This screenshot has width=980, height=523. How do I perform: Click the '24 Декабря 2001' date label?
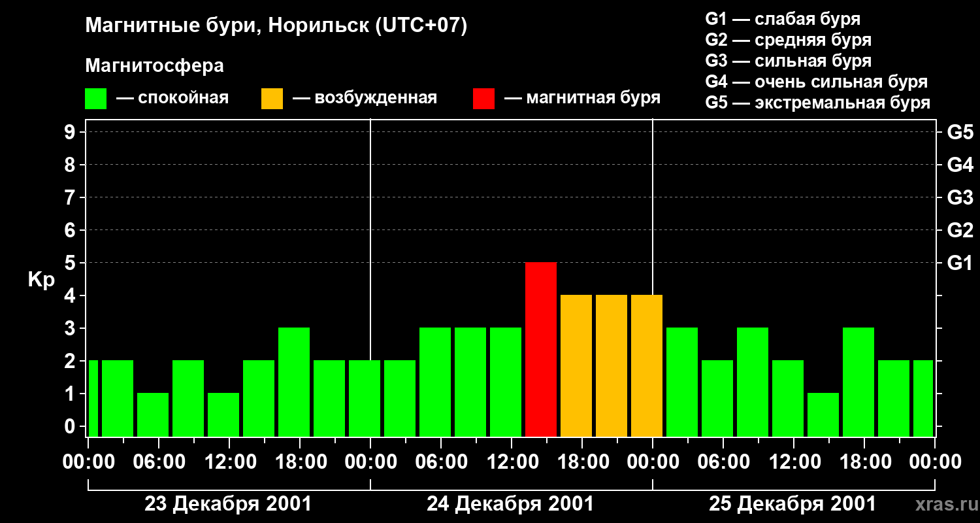510,504
